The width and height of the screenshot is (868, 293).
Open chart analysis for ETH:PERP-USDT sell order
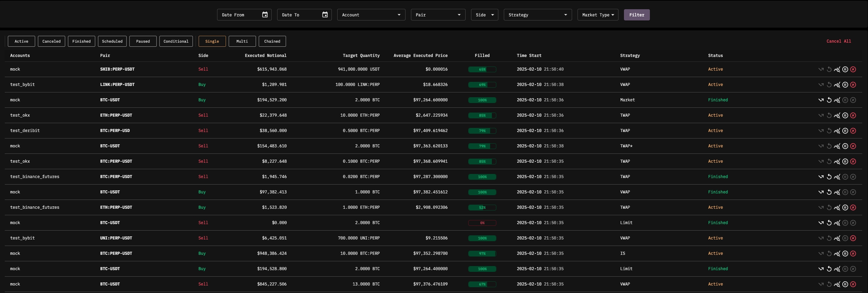pos(837,116)
